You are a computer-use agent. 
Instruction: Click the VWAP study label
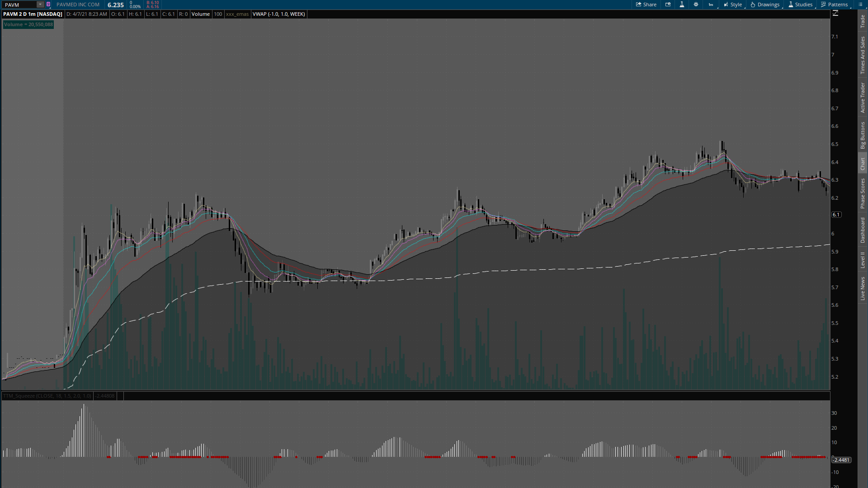click(278, 14)
